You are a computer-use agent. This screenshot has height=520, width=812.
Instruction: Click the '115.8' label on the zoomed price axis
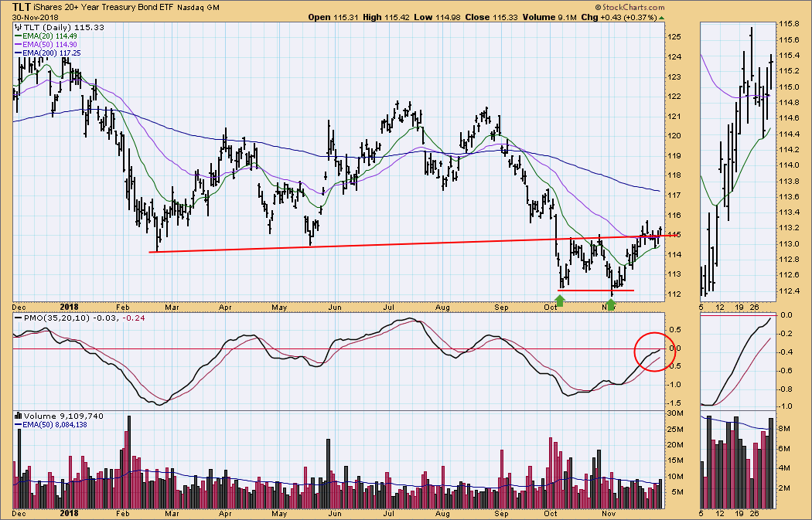(x=788, y=24)
